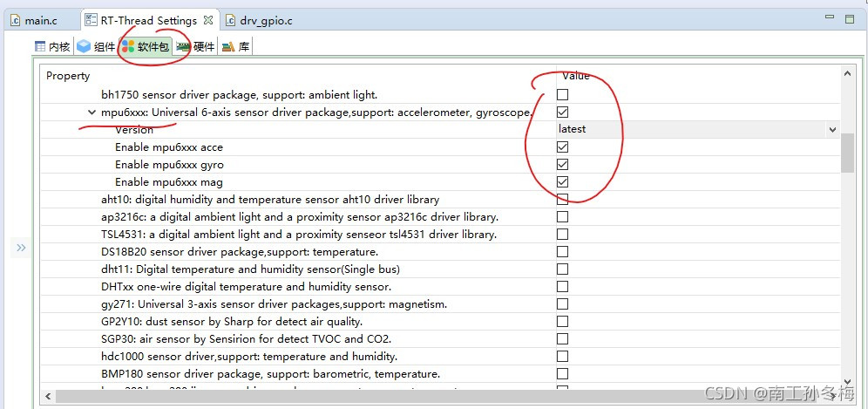This screenshot has height=409, width=868.
Task: Select the dht11 Single bus row text
Action: 251,269
